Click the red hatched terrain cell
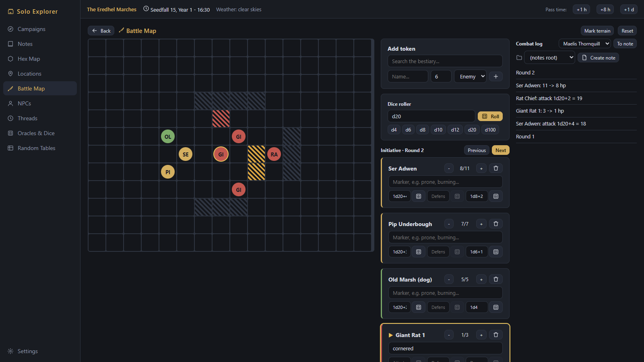Screen dimensions: 644x362 pos(221,119)
